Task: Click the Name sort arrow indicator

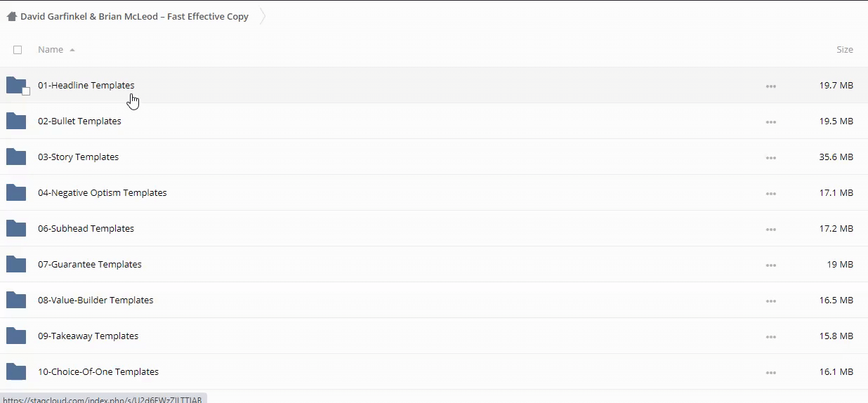Action: tap(72, 51)
